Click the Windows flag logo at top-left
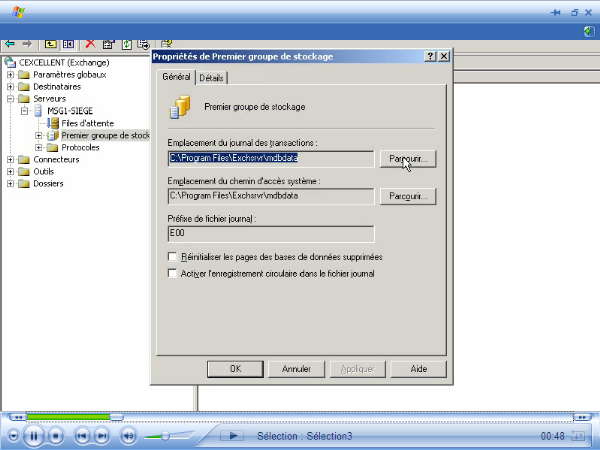Image resolution: width=600 pixels, height=450 pixels. 18,12
